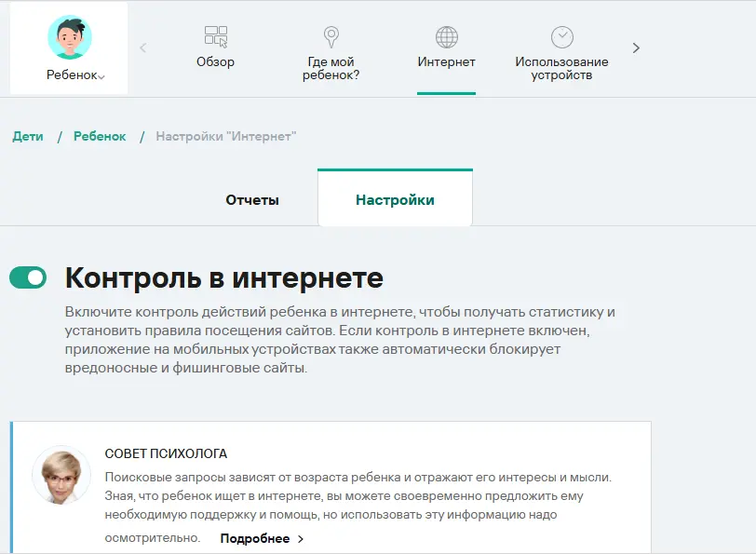The width and height of the screenshot is (756, 554).
Task: Click the Контроль в интернете heading
Action: 224,277
